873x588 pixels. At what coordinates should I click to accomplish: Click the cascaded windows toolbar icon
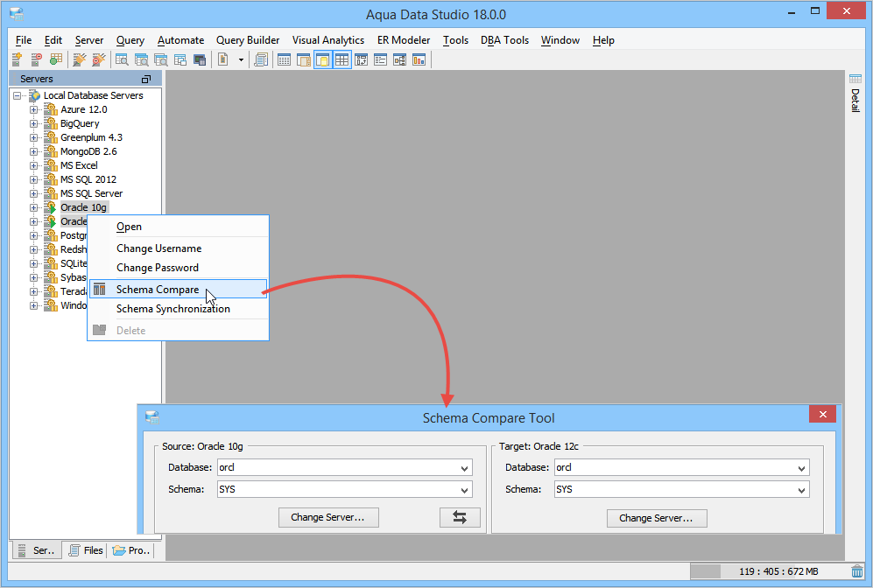point(180,59)
